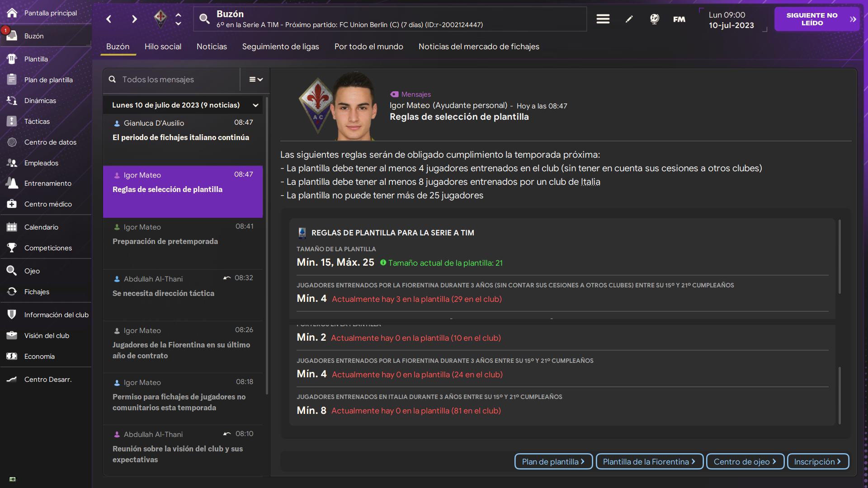The image size is (868, 488).
Task: Open Plantilla squad shirt icon
Action: tap(12, 59)
